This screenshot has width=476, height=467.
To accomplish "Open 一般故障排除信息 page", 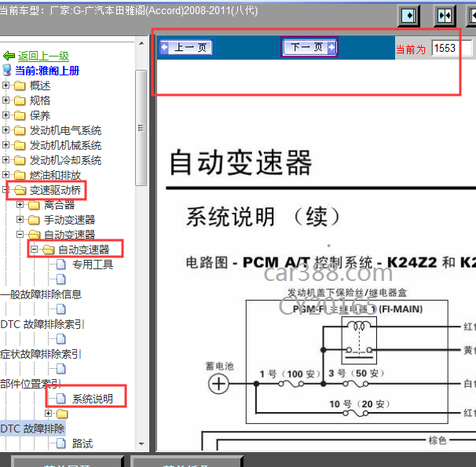I will point(41,294).
